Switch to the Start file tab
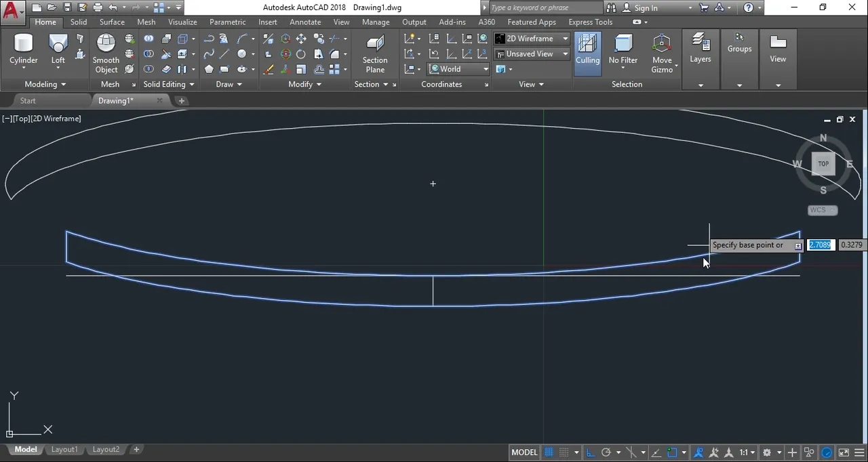Image resolution: width=868 pixels, height=462 pixels. 28,100
